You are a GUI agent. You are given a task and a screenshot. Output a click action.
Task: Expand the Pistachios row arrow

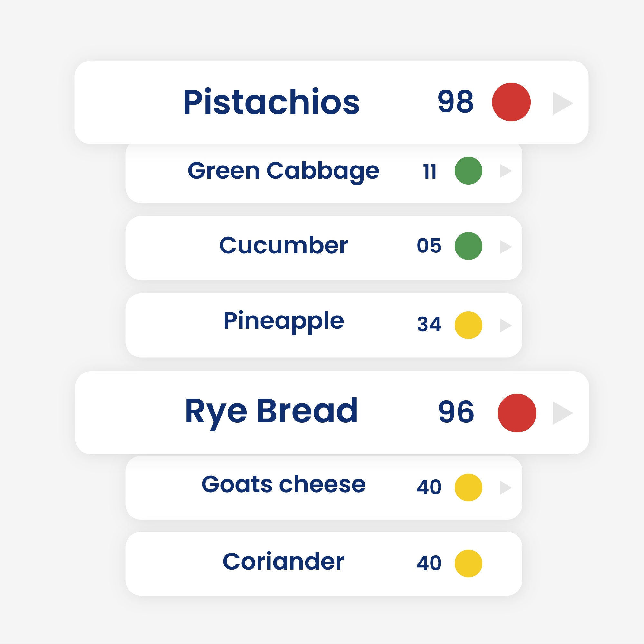[x=562, y=103]
